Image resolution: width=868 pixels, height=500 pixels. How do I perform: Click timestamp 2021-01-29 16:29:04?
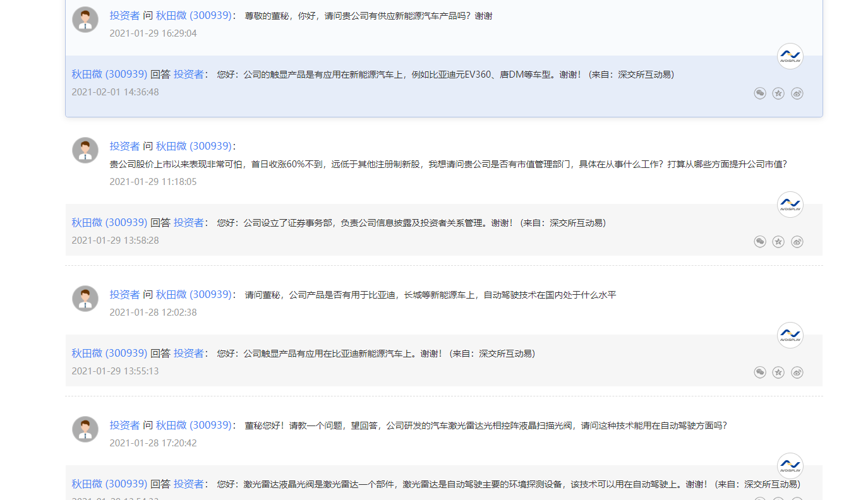click(153, 33)
